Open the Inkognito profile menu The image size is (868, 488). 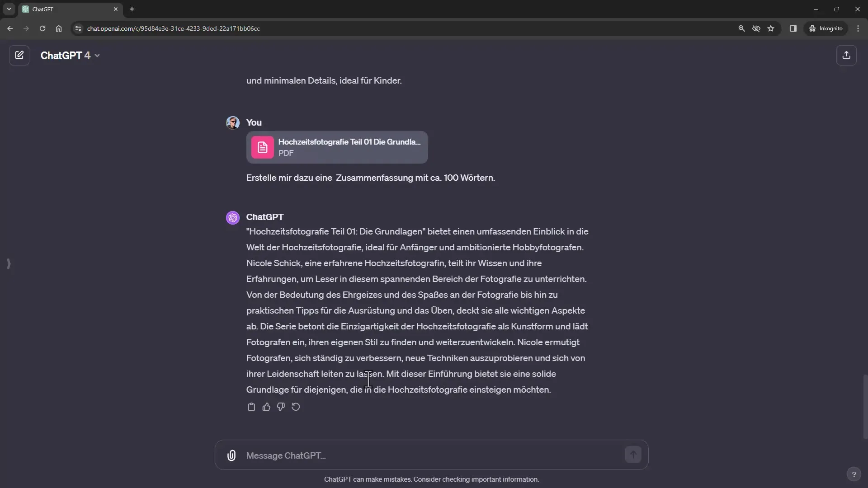pos(826,28)
